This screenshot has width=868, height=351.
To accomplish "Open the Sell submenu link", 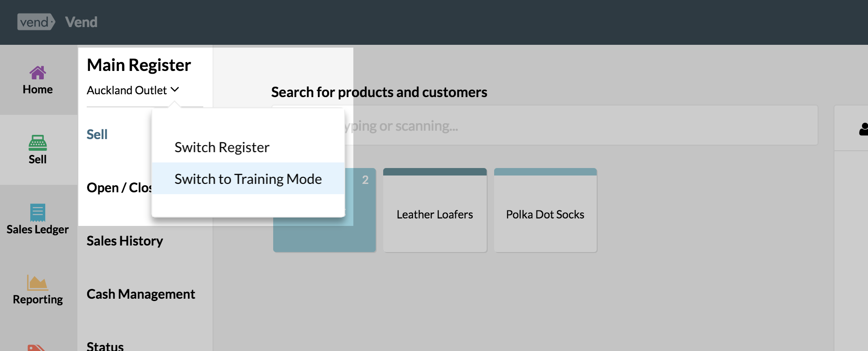I will 97,134.
